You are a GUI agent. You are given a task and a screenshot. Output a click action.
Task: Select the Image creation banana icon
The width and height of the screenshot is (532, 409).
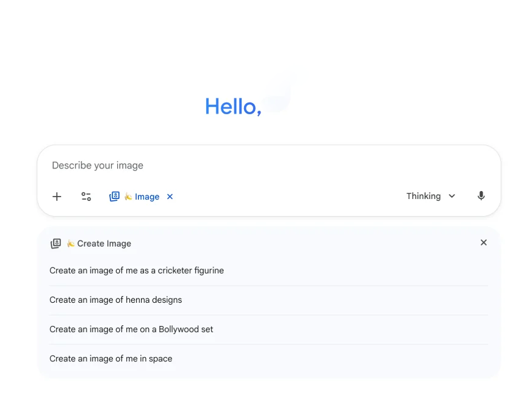coord(128,197)
